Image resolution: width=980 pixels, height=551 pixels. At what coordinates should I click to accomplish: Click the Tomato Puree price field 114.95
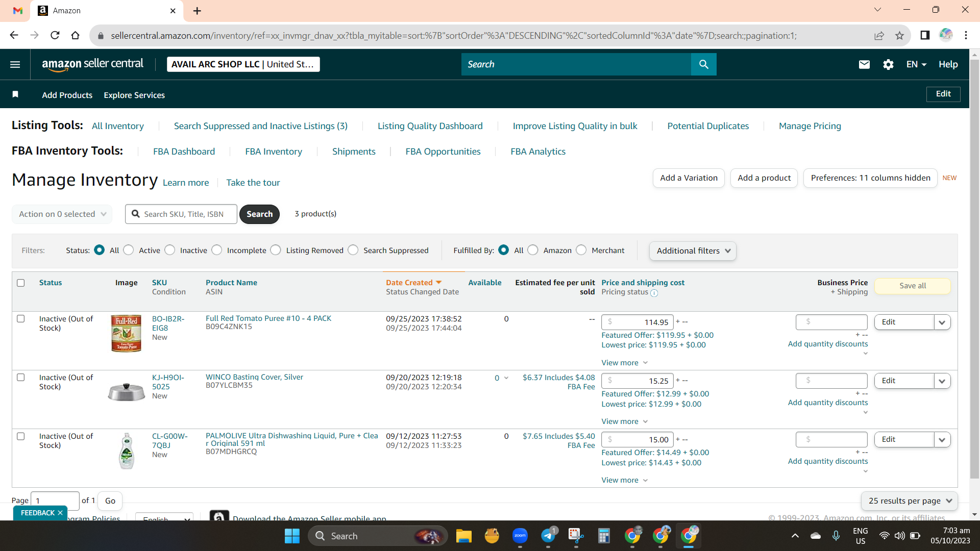pyautogui.click(x=638, y=322)
